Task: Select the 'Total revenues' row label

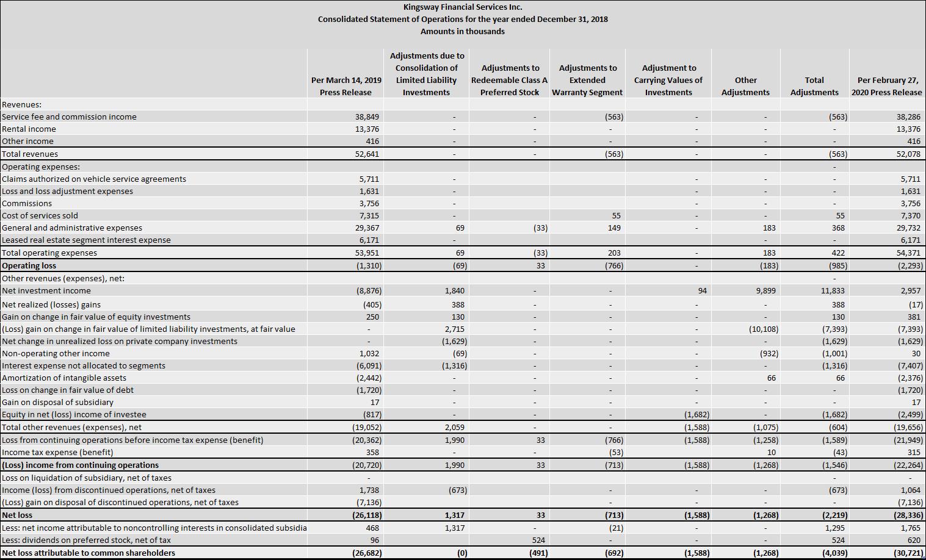Action: (30, 154)
